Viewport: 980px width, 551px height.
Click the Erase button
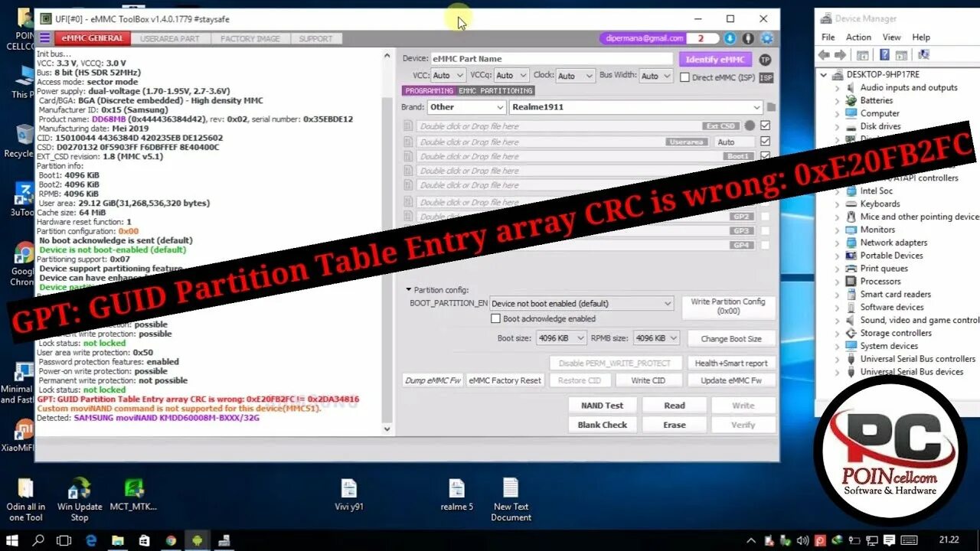coord(675,425)
